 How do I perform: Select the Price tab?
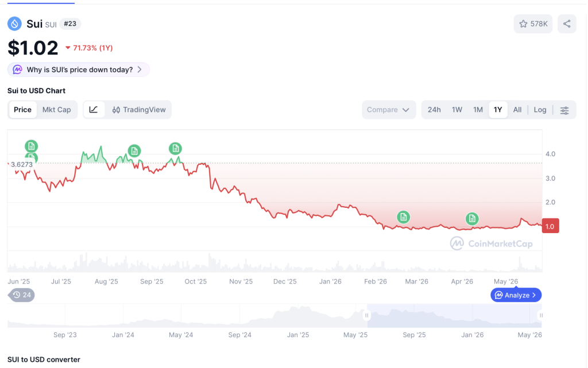[22, 110]
